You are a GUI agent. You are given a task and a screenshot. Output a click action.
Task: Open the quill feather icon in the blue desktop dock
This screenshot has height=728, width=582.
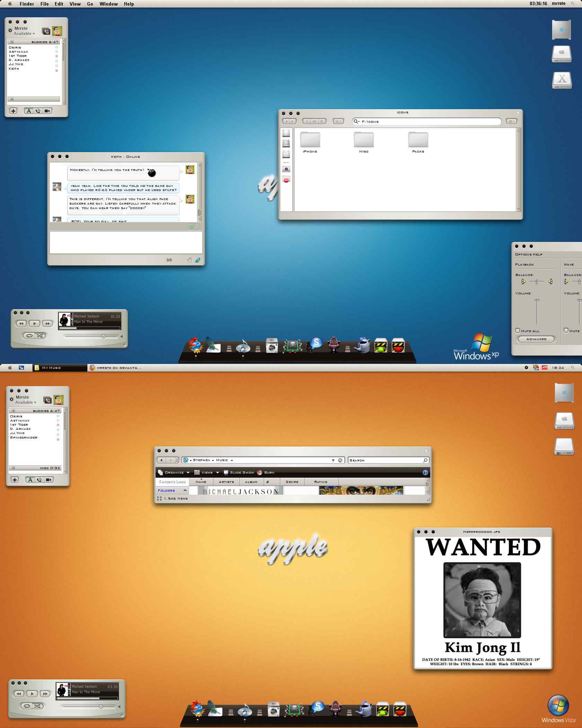click(x=213, y=345)
